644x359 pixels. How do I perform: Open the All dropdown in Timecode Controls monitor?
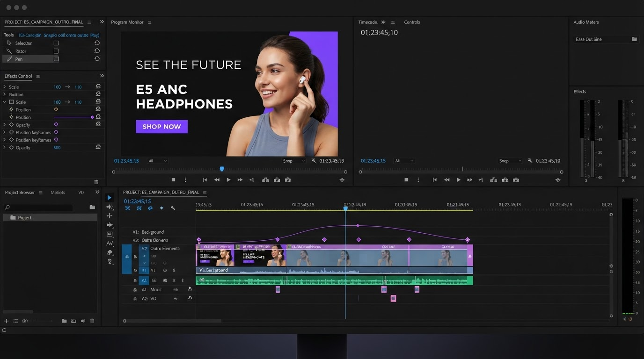pyautogui.click(x=404, y=161)
